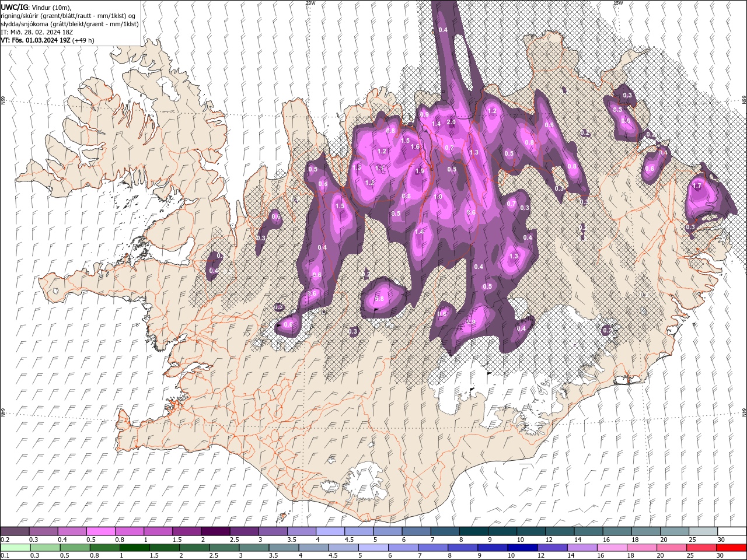747x560 pixels.
Task: Select the pale grey snow swatch between 25 and 30
Action: coord(703,531)
